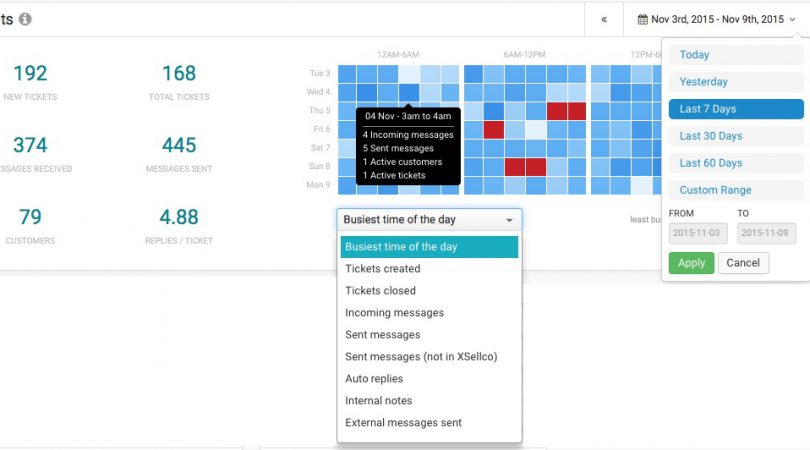This screenshot has width=810, height=450.
Task: Click the double-chevron collapse arrows
Action: pyautogui.click(x=604, y=19)
